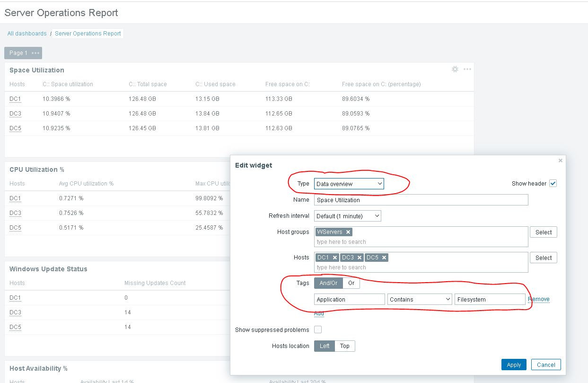Click the widget Name input field
The image size is (588, 383).
420,200
